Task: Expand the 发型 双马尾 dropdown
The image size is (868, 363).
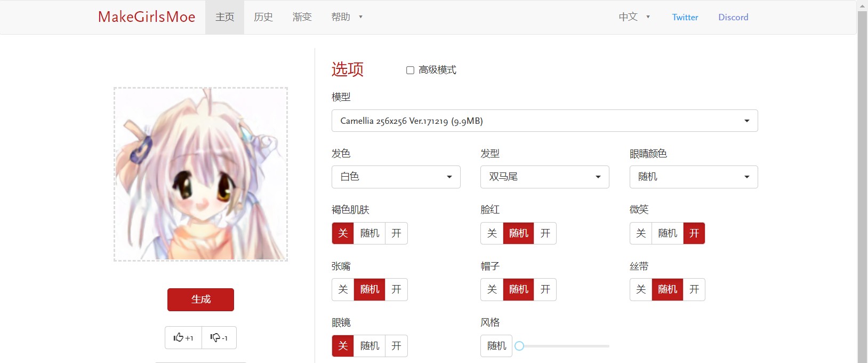Action: point(544,177)
